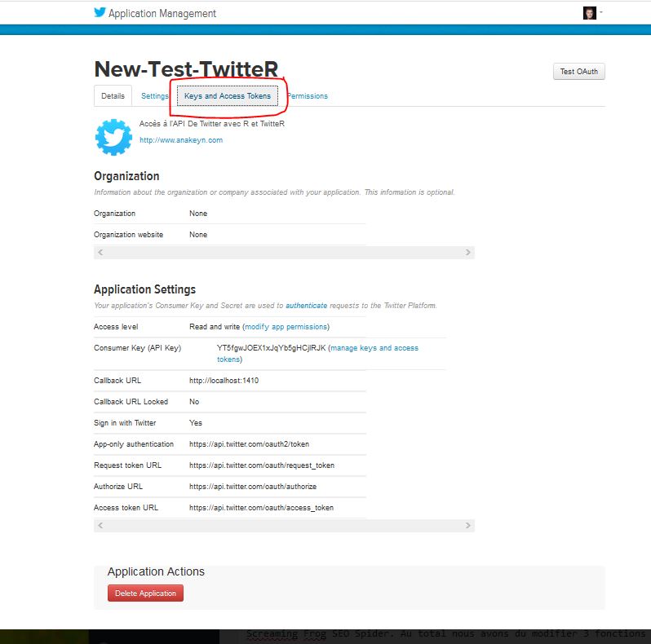This screenshot has height=644, width=651.
Task: Click the Twitter bird logo in header
Action: pos(100,12)
